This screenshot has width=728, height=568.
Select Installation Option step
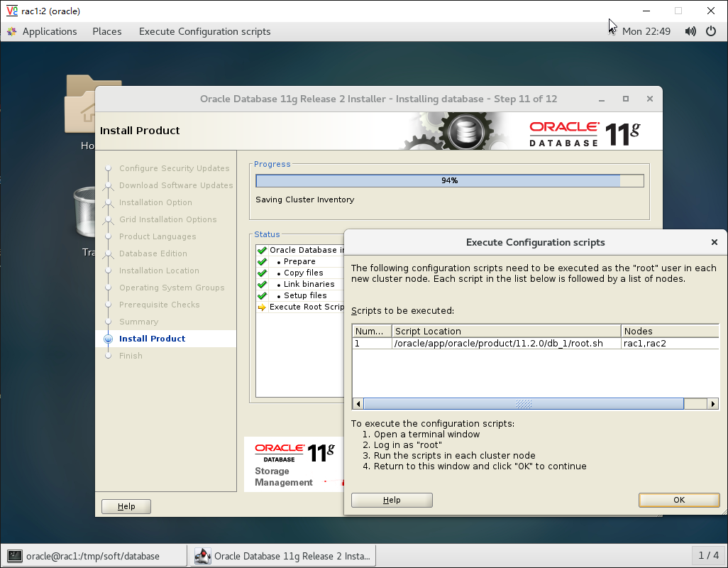click(x=155, y=202)
